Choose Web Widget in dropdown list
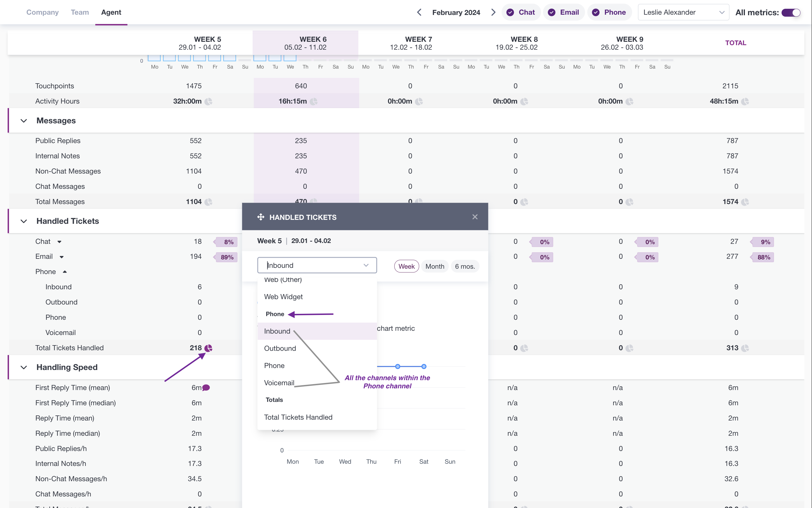This screenshot has width=812, height=508. coord(317,297)
